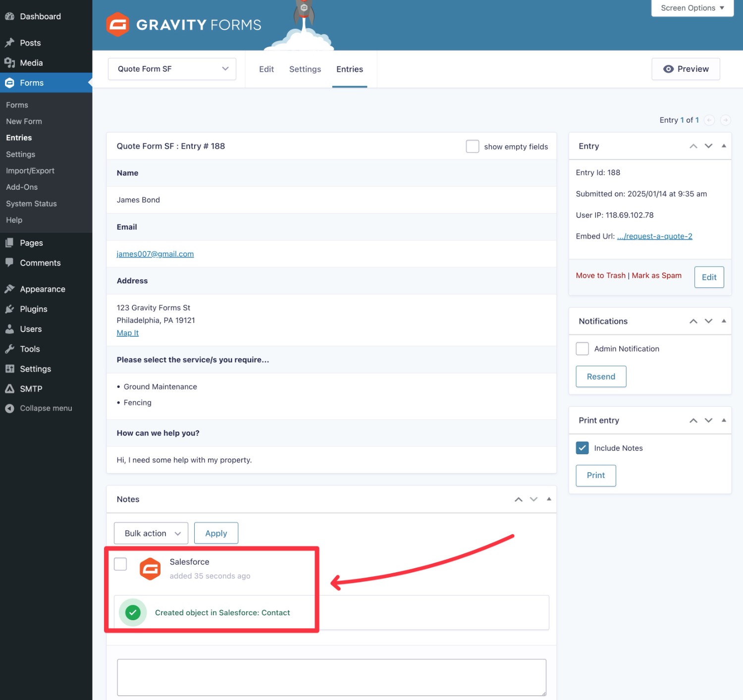This screenshot has height=700, width=743.
Task: Click the eye icon in the Preview button
Action: pyautogui.click(x=668, y=69)
